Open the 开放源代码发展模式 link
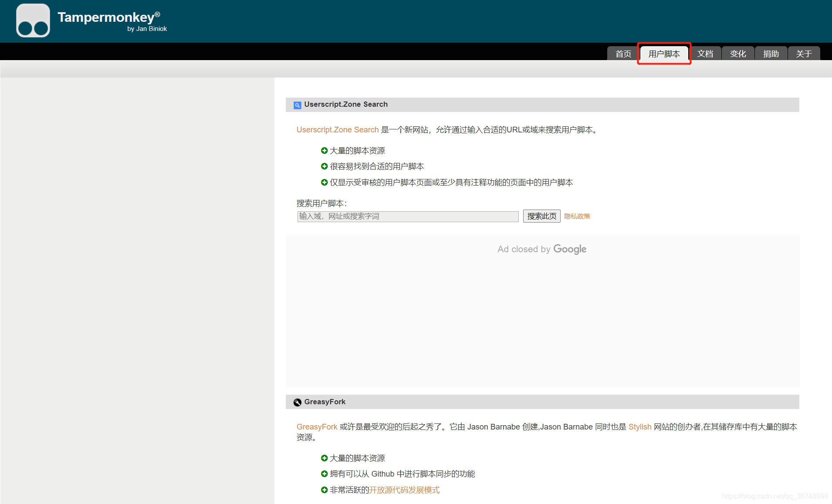This screenshot has width=832, height=504. 404,490
